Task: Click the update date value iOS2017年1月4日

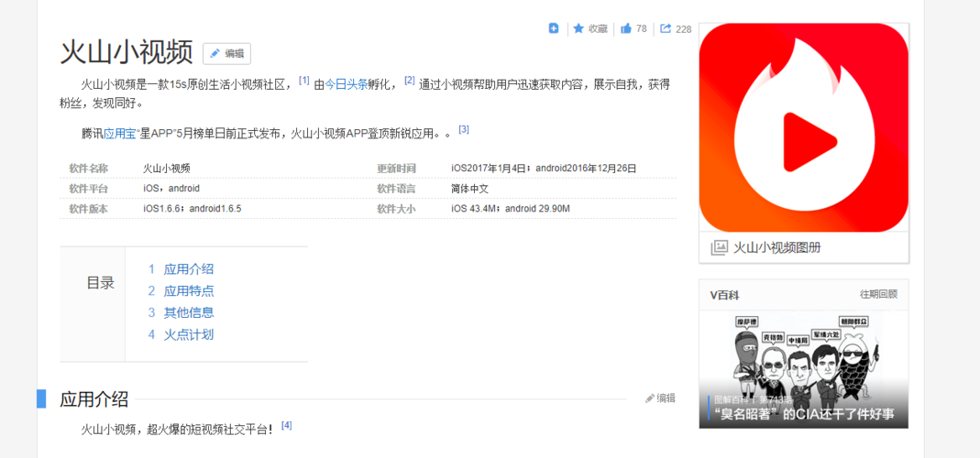Action: click(488, 169)
